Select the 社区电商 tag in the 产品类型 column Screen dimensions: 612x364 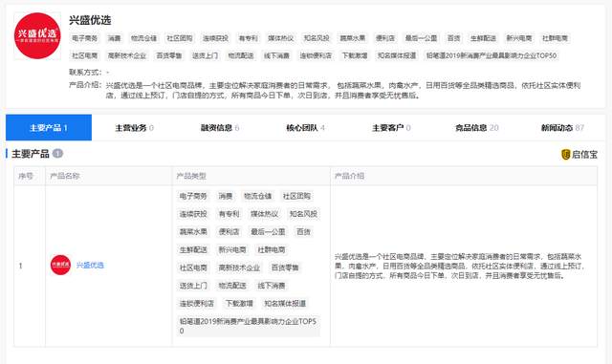[x=193, y=268]
